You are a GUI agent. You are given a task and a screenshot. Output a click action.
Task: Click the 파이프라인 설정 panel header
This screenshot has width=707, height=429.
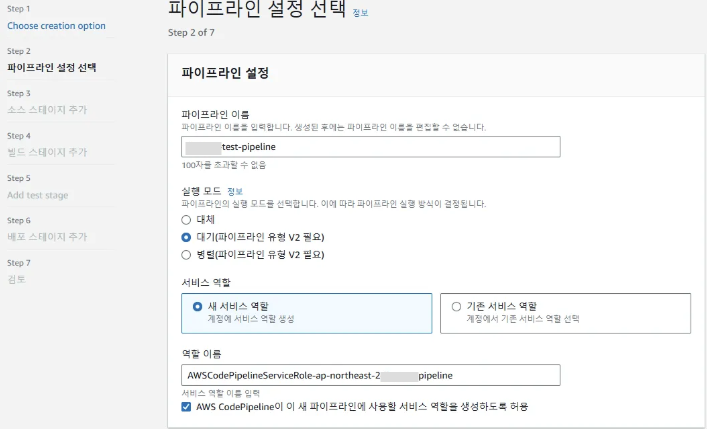tap(225, 73)
